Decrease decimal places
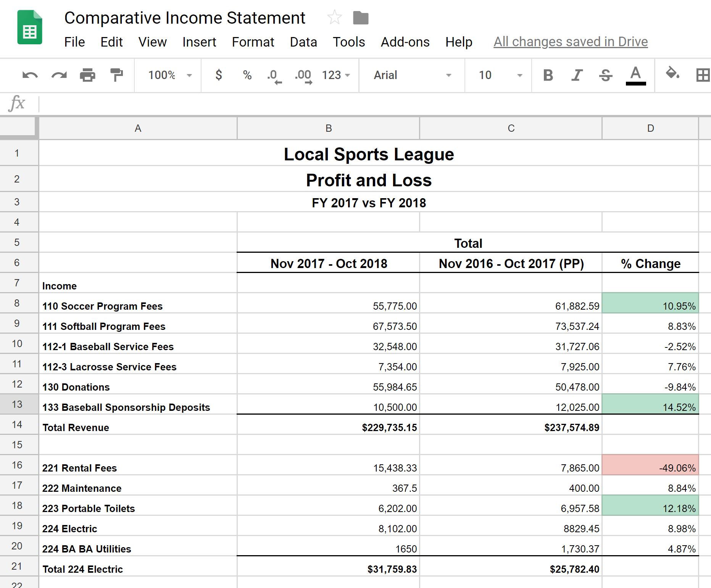 [274, 76]
